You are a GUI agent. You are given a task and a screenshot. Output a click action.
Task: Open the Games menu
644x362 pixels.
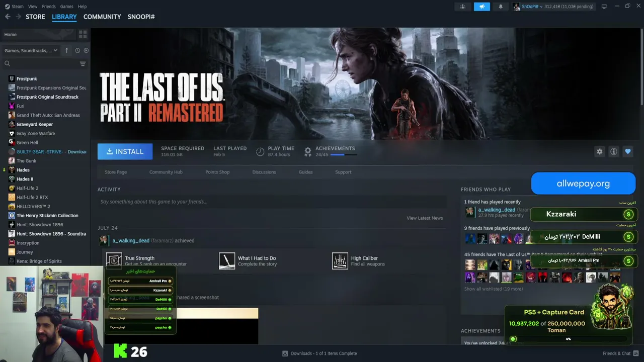pyautogui.click(x=66, y=7)
